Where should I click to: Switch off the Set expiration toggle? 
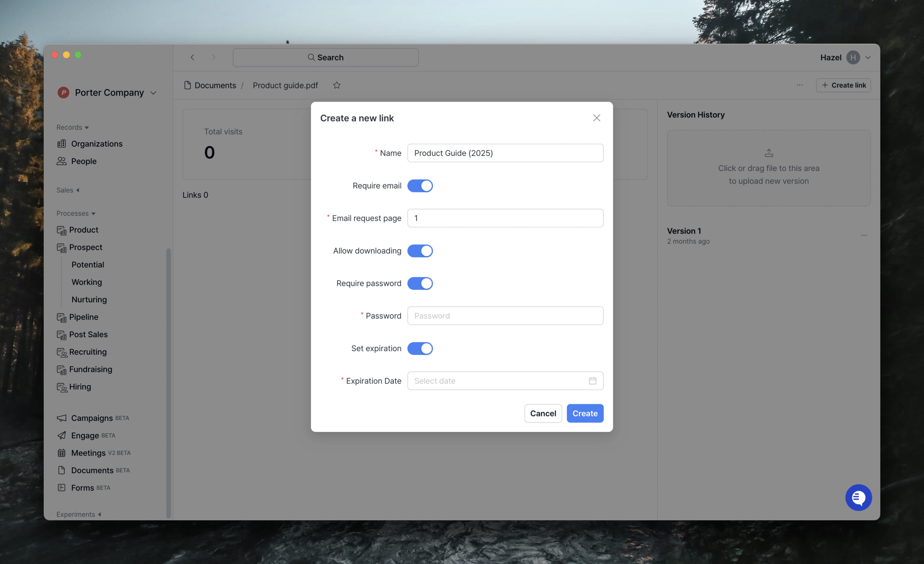(420, 348)
